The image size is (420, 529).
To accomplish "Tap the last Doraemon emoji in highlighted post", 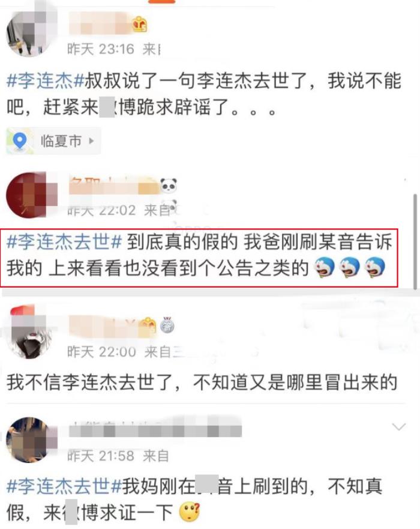I will (x=375, y=268).
